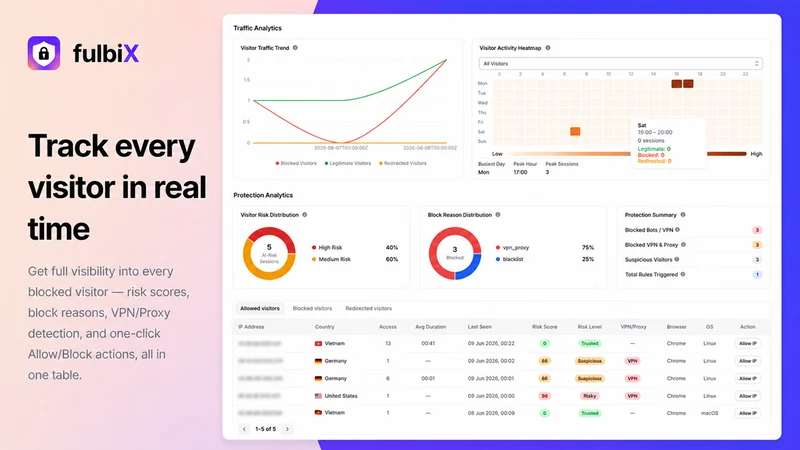The height and width of the screenshot is (450, 800).
Task: Click the Busiest Day 'Mon' value
Action: pos(483,172)
